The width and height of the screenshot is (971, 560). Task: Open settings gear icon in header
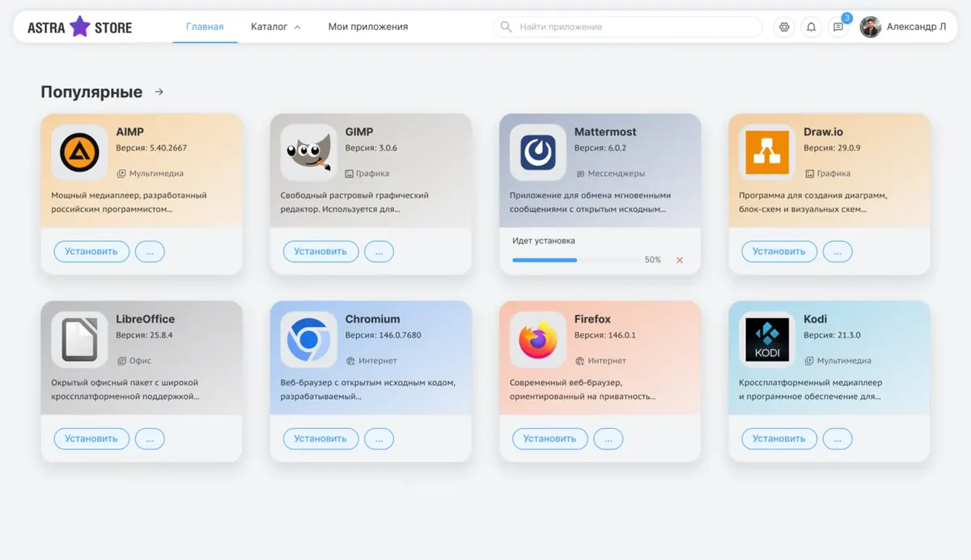(x=784, y=27)
